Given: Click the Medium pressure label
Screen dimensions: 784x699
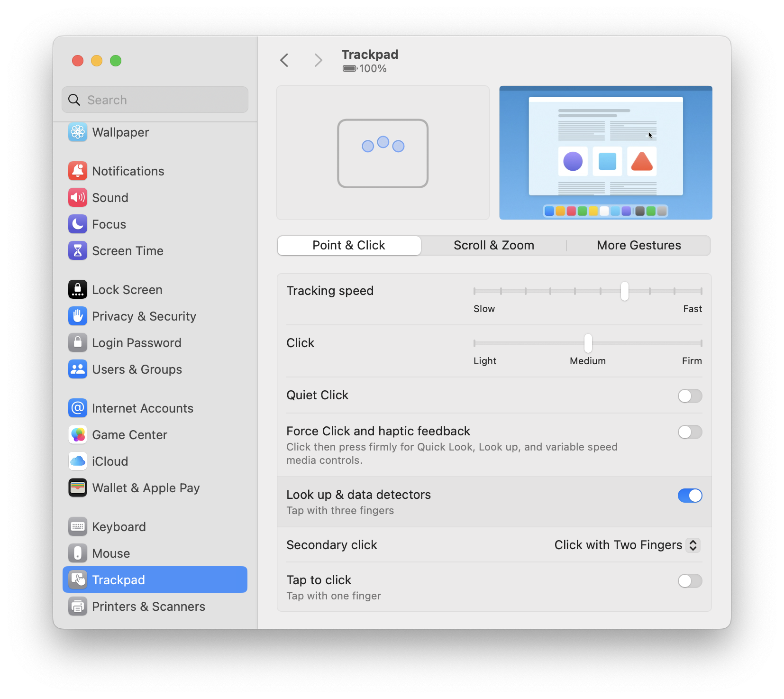Looking at the screenshot, I should pos(588,361).
